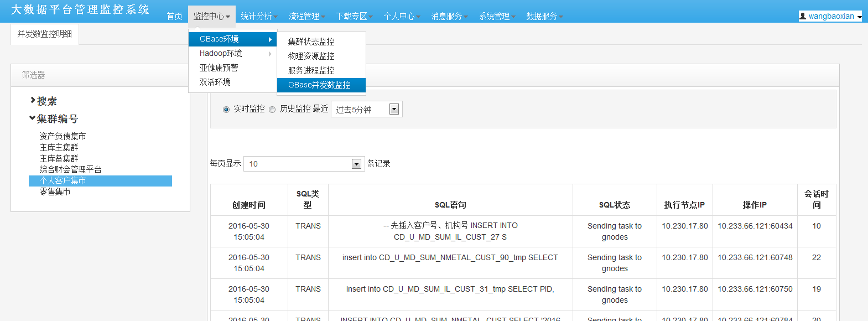This screenshot has height=321, width=868.
Task: Switch to the 并发数监控明细 tab
Action: coord(45,34)
